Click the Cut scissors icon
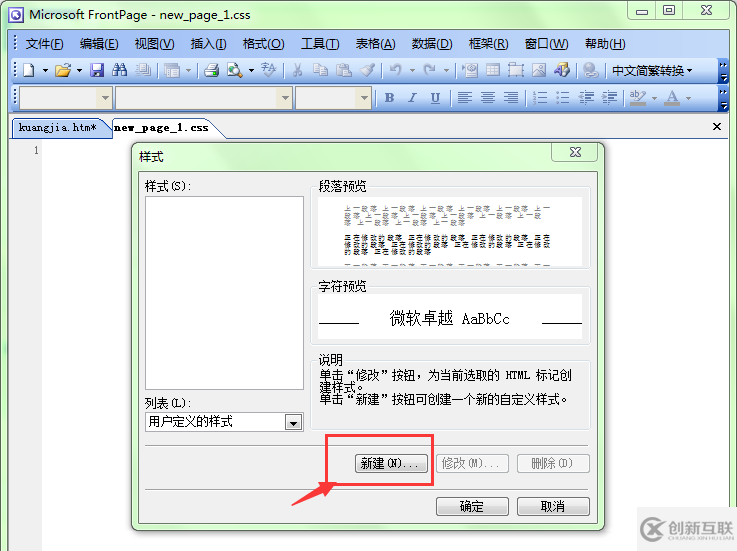 click(297, 71)
